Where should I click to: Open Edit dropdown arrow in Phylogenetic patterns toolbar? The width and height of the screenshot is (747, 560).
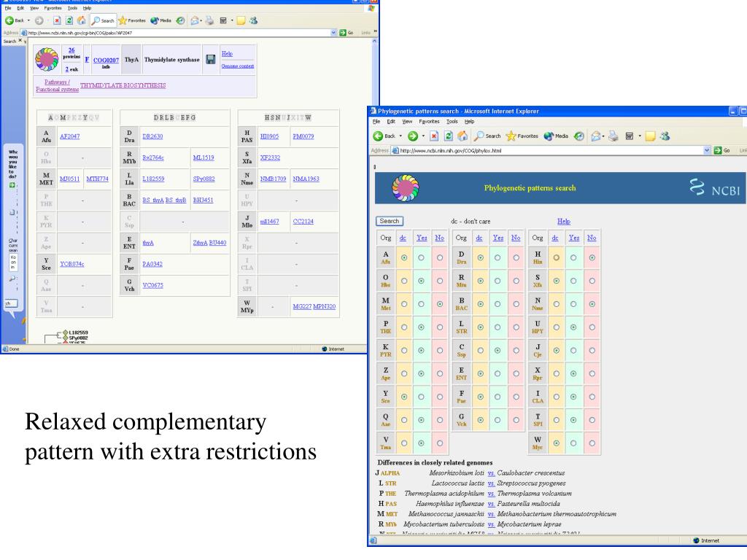(x=639, y=136)
